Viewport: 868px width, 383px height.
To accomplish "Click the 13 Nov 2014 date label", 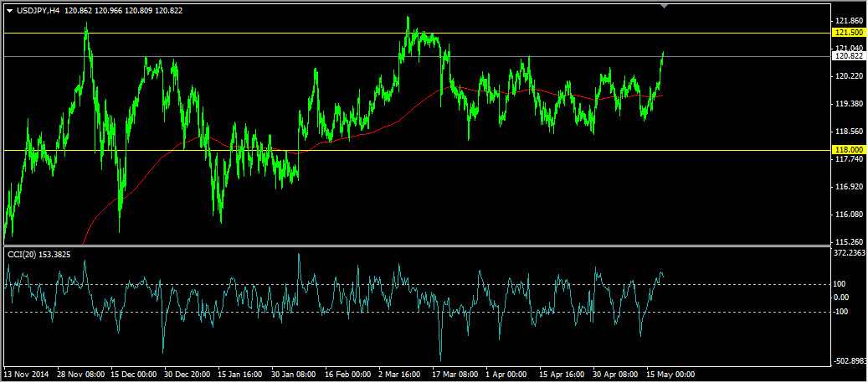I will click(x=26, y=374).
